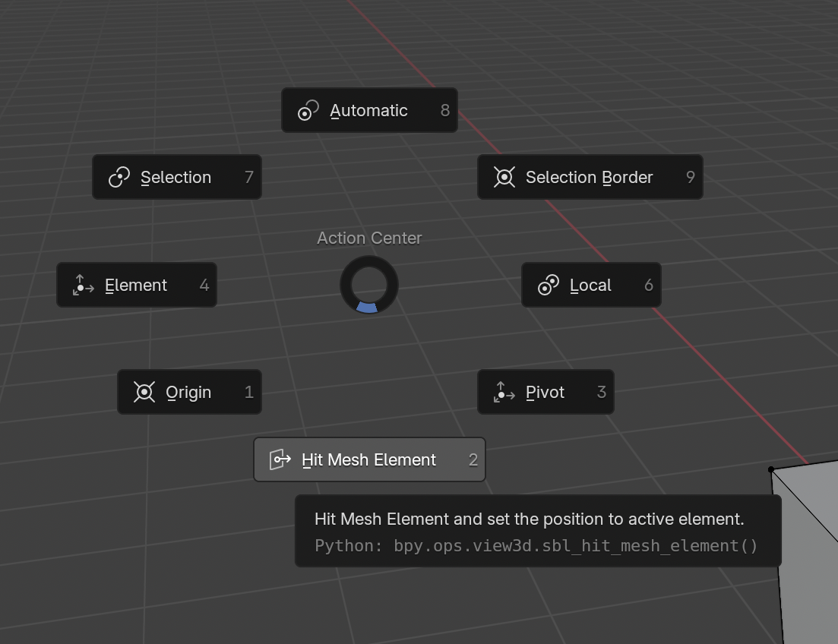
Task: Click the Automatic linked-circles icon
Action: [308, 110]
